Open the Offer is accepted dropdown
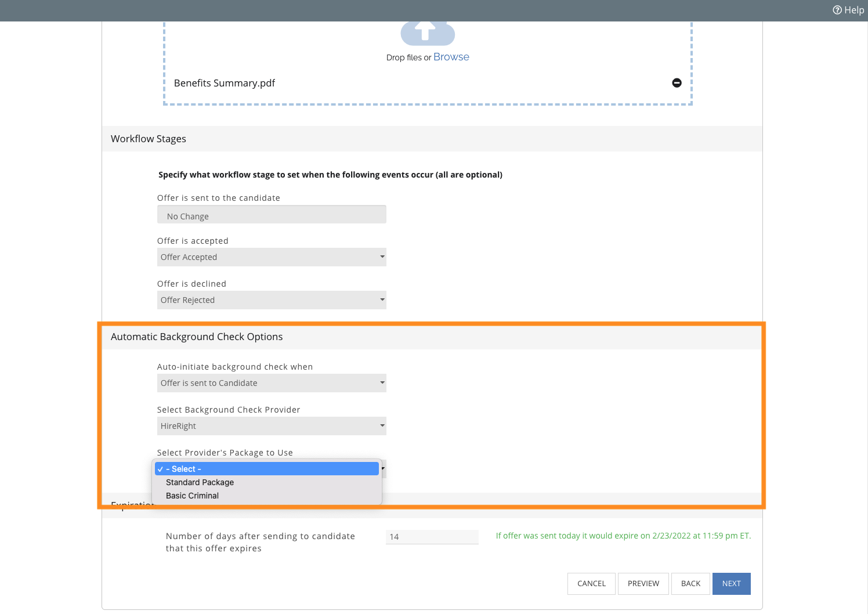868x614 pixels. pyautogui.click(x=271, y=257)
